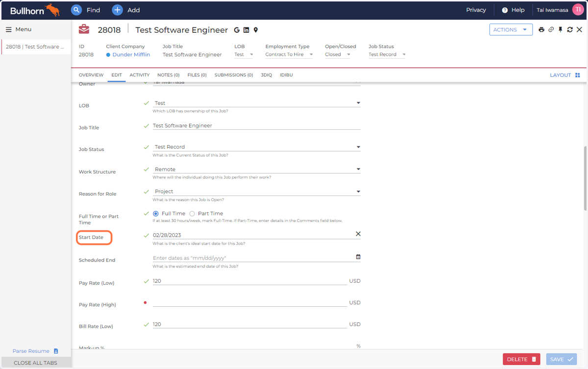Click Parse Resume document icon
588x369 pixels.
click(x=56, y=351)
